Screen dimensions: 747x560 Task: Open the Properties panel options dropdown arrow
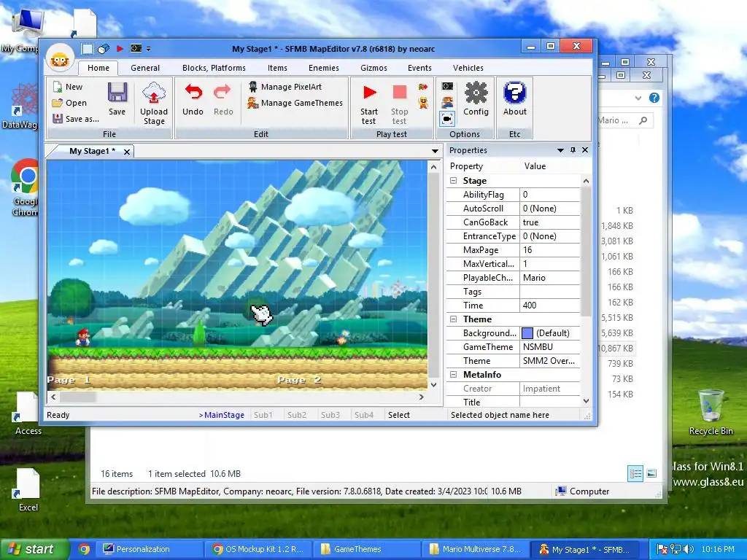coord(560,150)
